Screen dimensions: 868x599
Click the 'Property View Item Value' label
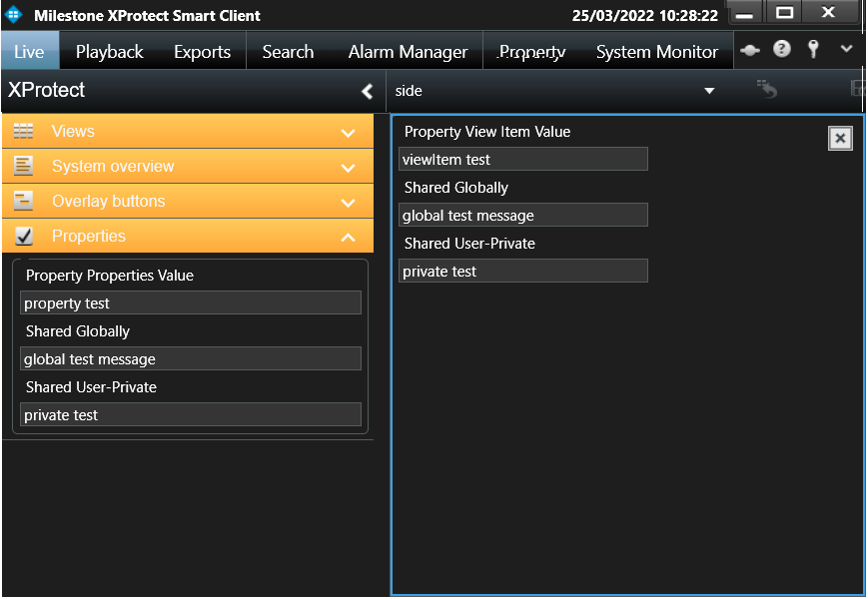click(487, 132)
